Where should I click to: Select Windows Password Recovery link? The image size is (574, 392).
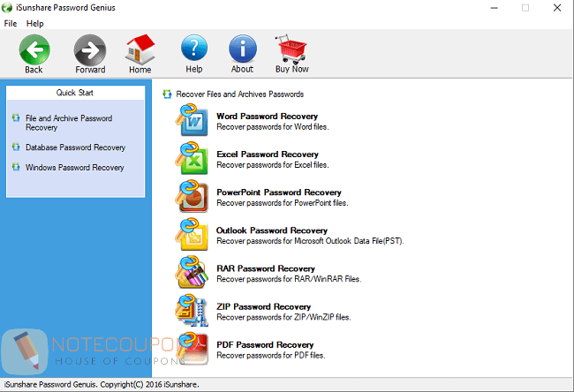pyautogui.click(x=75, y=167)
